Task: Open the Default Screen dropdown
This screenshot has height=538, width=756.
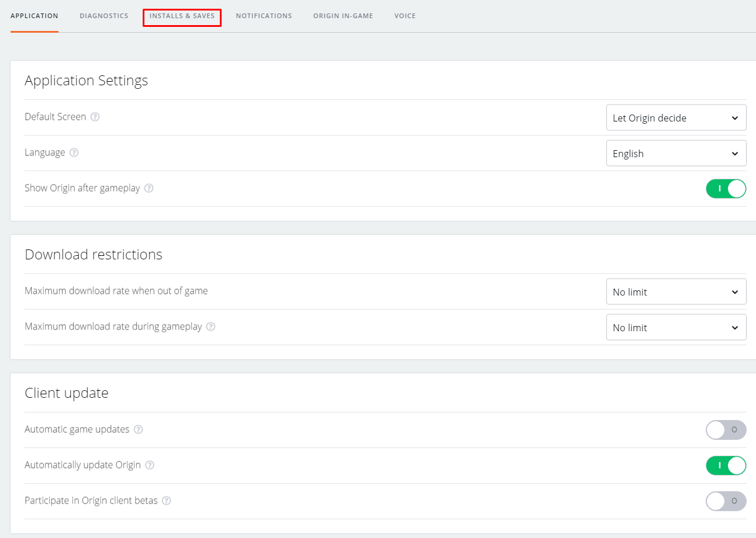Action: (x=676, y=117)
